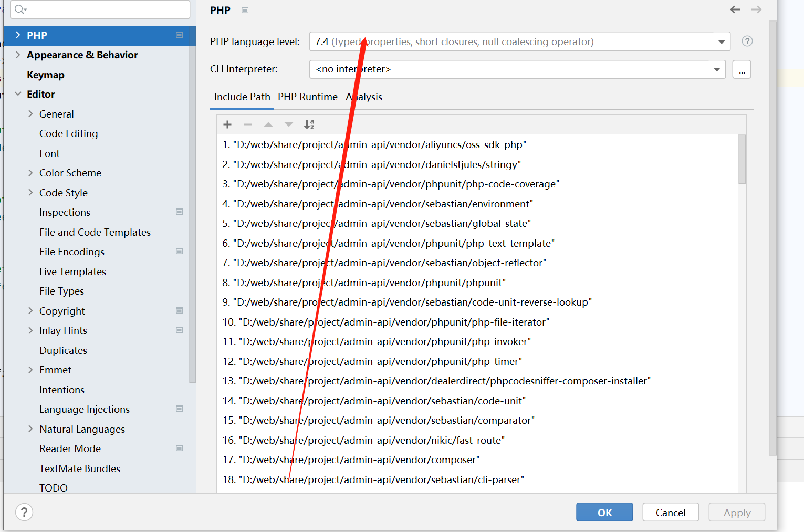This screenshot has height=532, width=804.
Task: Click the remove include path minus icon
Action: (x=248, y=124)
